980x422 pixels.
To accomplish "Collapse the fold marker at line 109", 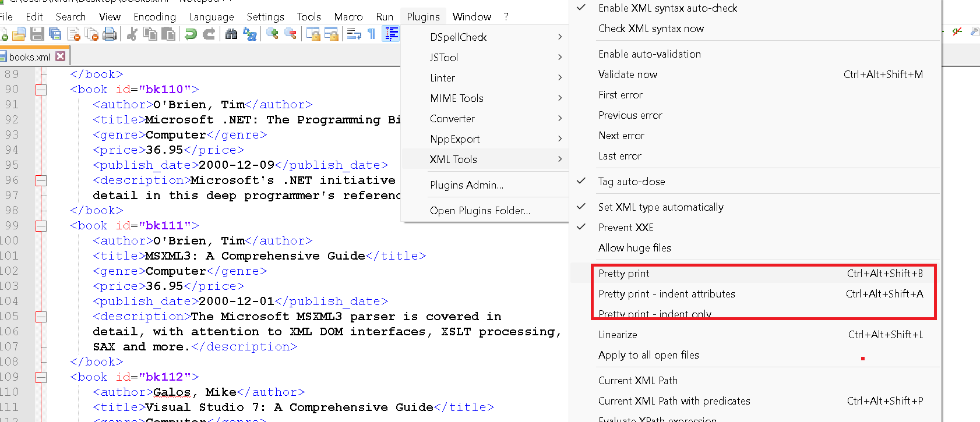I will (x=41, y=377).
